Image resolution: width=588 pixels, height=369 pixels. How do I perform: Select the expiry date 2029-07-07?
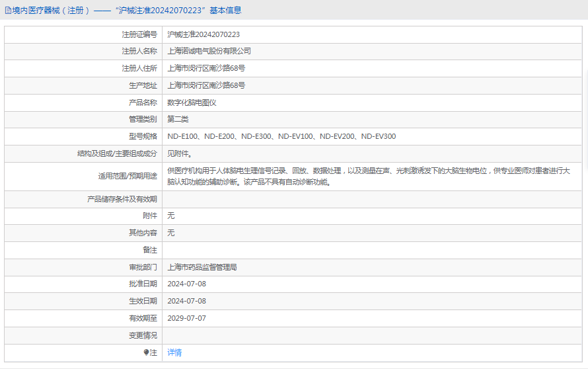click(x=186, y=318)
